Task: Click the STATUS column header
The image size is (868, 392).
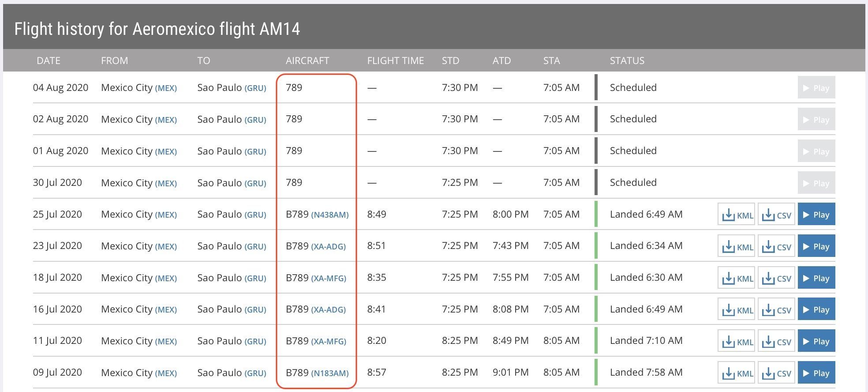Action: click(627, 60)
